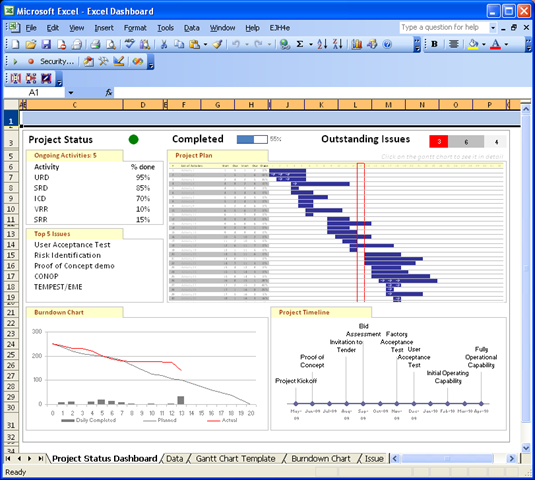Go to first sheet tab arrow

(8, 459)
